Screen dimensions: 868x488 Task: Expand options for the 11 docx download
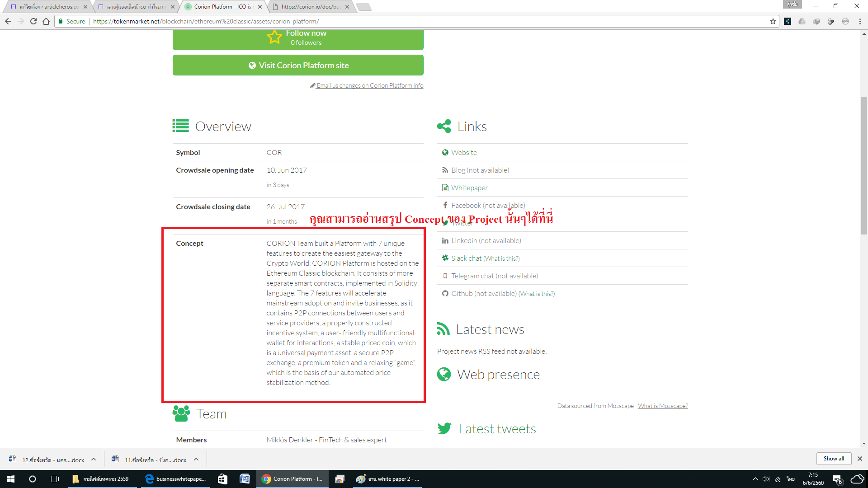point(196,459)
